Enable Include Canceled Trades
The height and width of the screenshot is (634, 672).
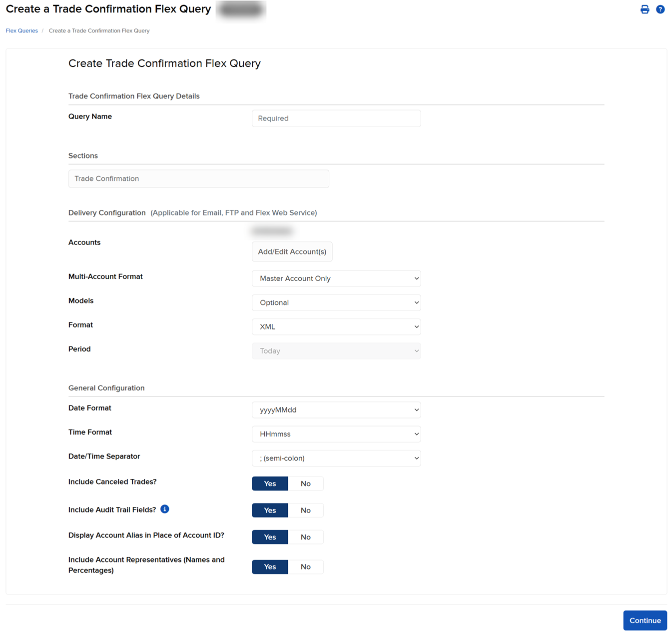pyautogui.click(x=270, y=483)
